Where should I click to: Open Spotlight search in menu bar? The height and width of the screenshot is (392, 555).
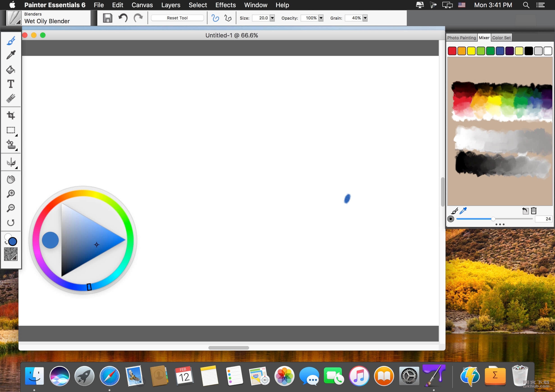(526, 5)
